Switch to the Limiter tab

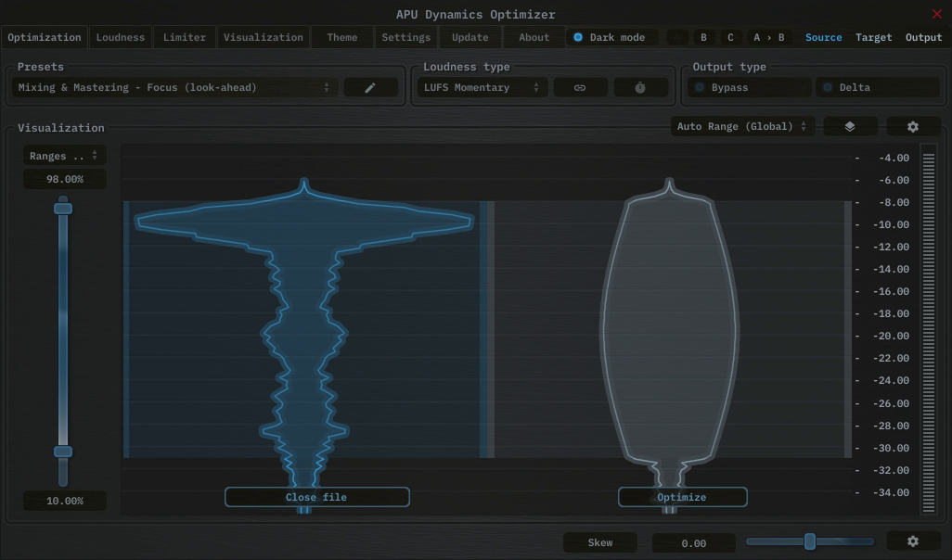(x=184, y=37)
